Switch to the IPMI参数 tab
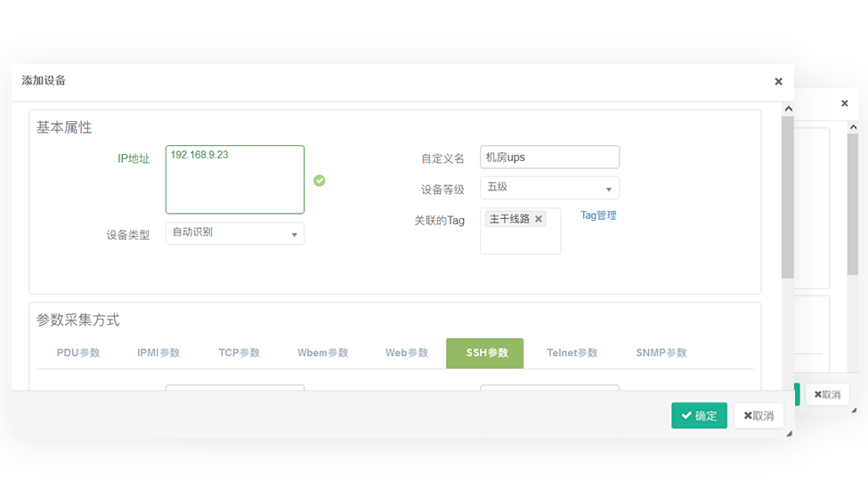 (158, 353)
